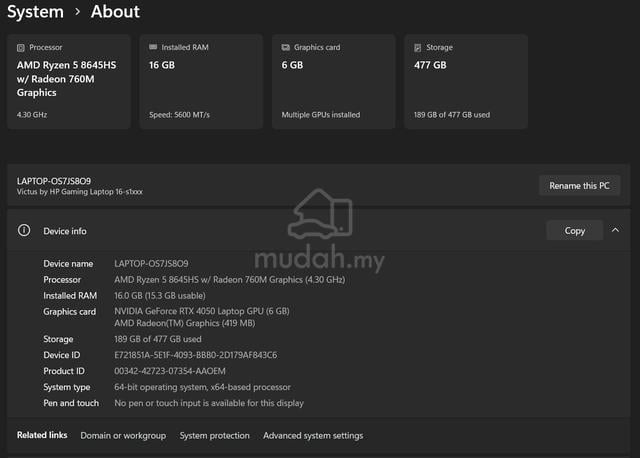The image size is (640, 458).
Task: Open System protection link
Action: point(215,436)
